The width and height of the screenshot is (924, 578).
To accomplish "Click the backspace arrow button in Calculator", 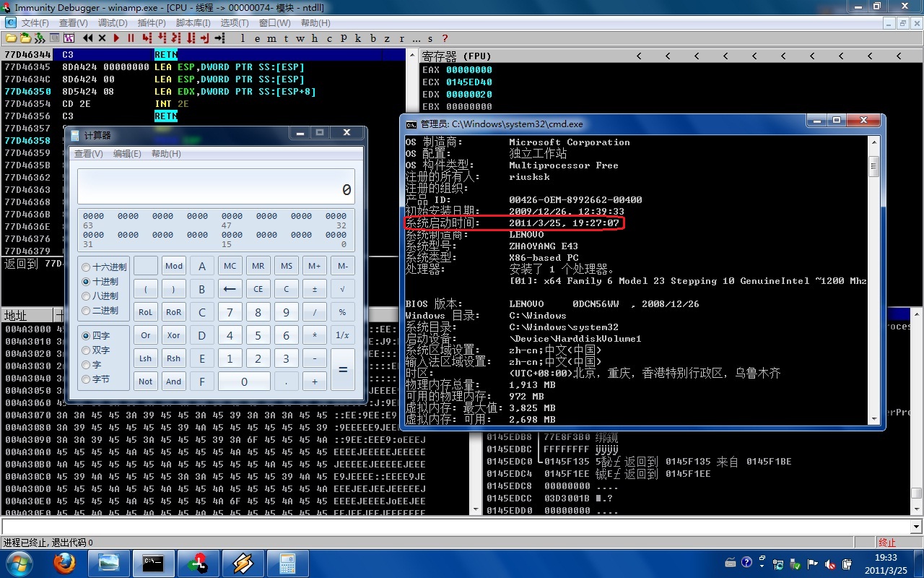I will click(x=230, y=289).
